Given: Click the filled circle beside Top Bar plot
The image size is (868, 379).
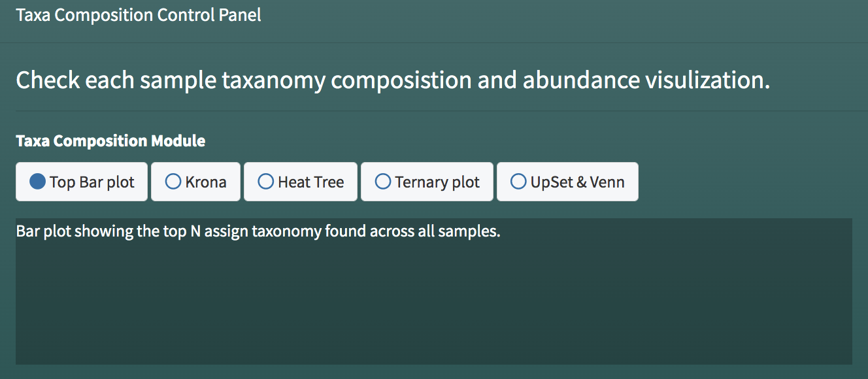Looking at the screenshot, I should (x=38, y=182).
